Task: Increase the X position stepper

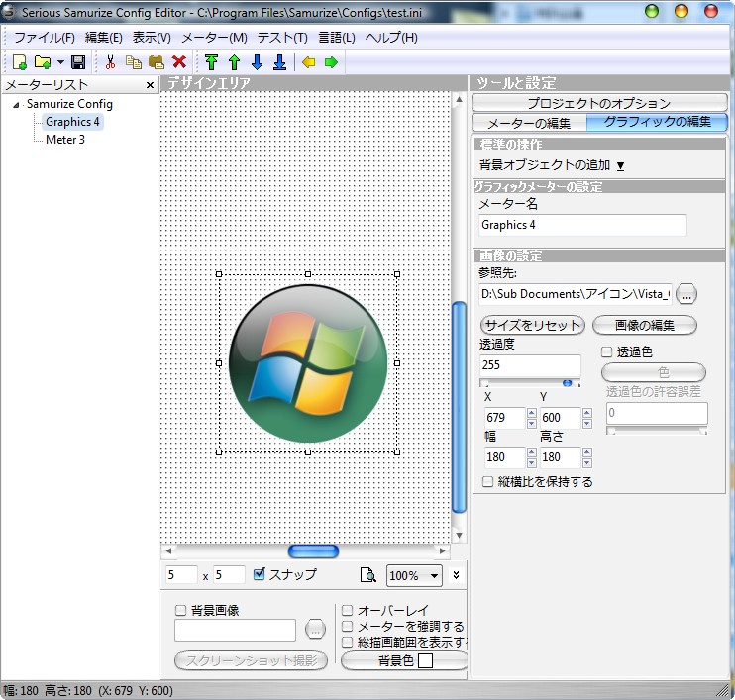Action: [531, 413]
